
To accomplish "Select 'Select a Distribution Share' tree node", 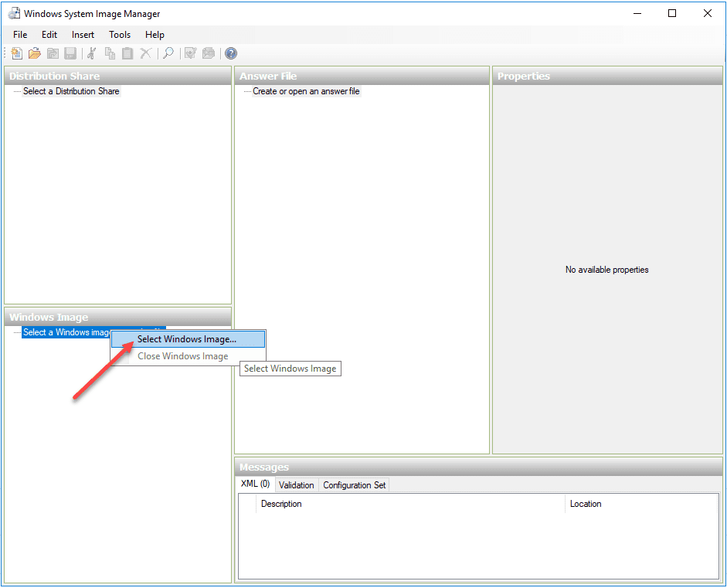I will (x=71, y=91).
